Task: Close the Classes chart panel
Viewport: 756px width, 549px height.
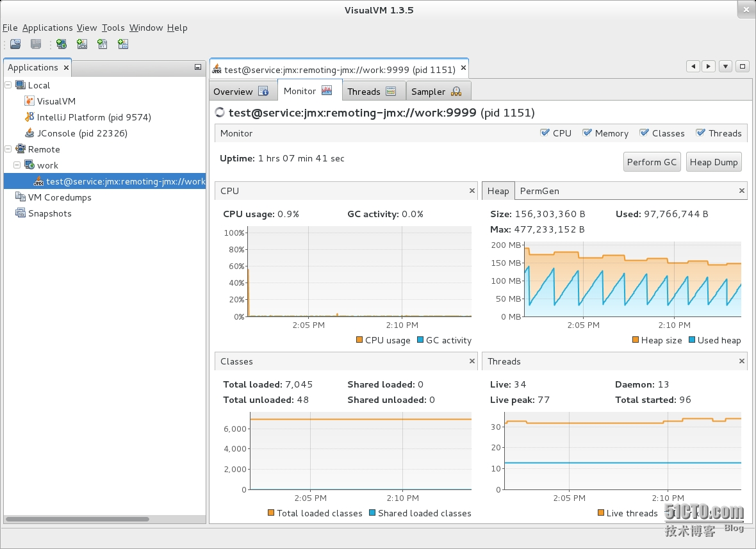Action: tap(472, 361)
